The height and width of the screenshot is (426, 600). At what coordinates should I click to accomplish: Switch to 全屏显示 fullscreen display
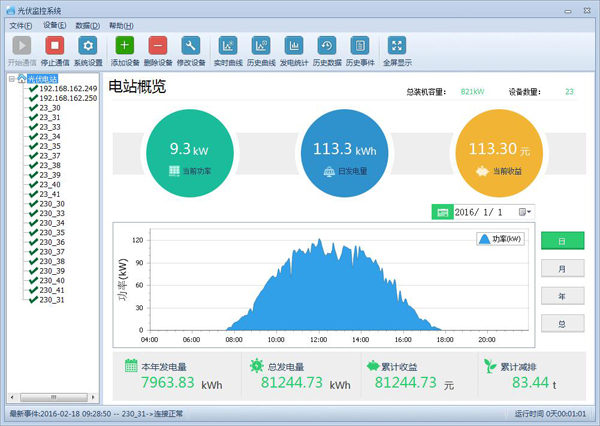[x=397, y=46]
